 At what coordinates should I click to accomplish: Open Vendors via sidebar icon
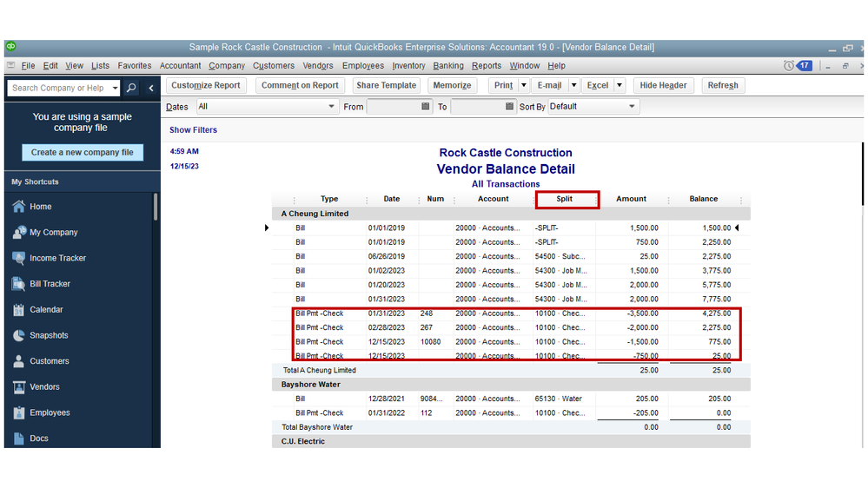(19, 387)
